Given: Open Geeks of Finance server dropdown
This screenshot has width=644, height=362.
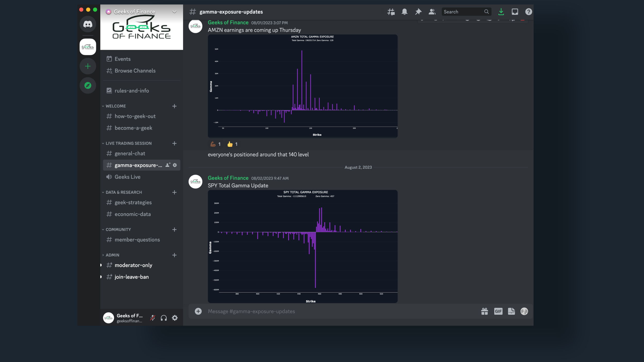Looking at the screenshot, I should [174, 12].
